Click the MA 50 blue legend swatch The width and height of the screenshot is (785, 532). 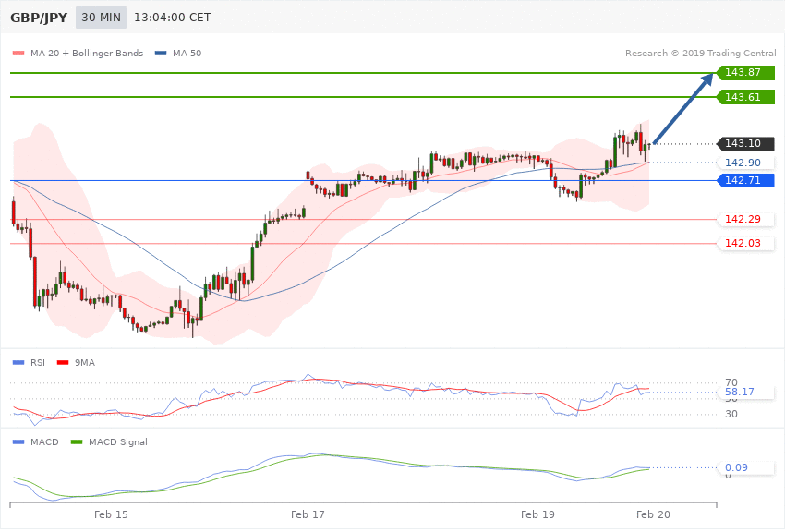[x=161, y=53]
